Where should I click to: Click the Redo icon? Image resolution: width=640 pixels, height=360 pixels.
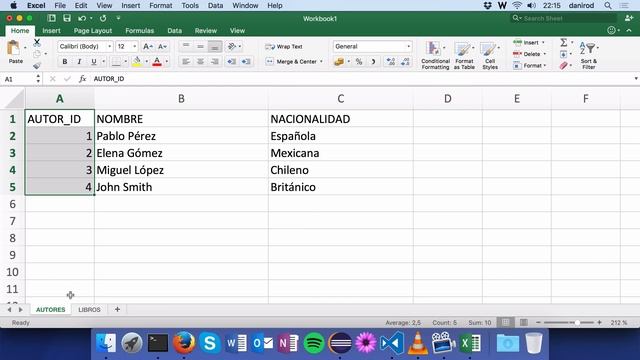(x=103, y=18)
